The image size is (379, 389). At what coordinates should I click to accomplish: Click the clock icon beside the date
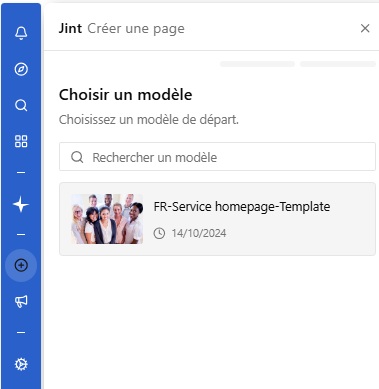(x=159, y=233)
